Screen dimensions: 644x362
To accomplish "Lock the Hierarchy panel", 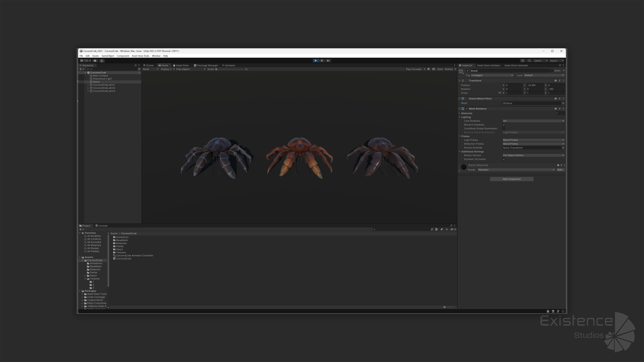I will pos(136,66).
